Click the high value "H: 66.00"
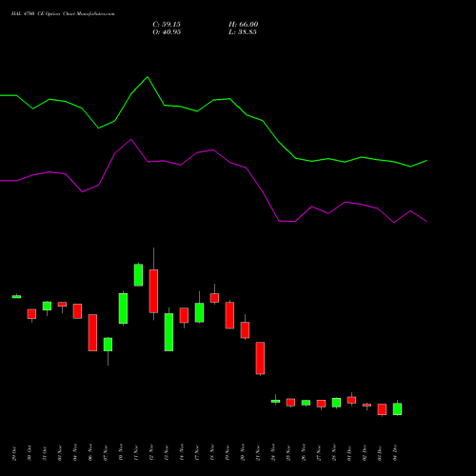Screen dimensions: 476x476 click(x=244, y=25)
